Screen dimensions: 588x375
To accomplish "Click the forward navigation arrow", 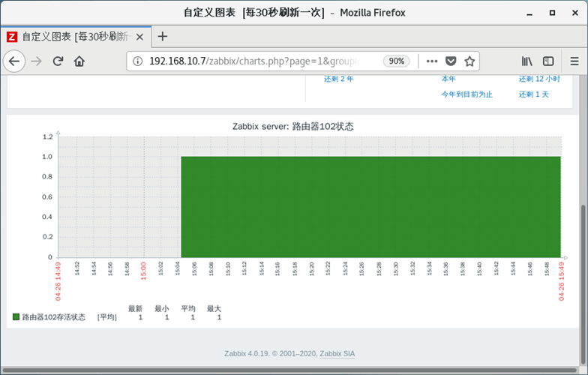I will 36,61.
